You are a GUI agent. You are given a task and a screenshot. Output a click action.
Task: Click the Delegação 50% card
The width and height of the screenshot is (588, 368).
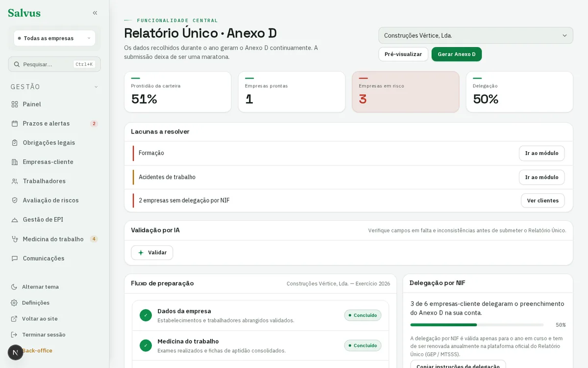(519, 92)
